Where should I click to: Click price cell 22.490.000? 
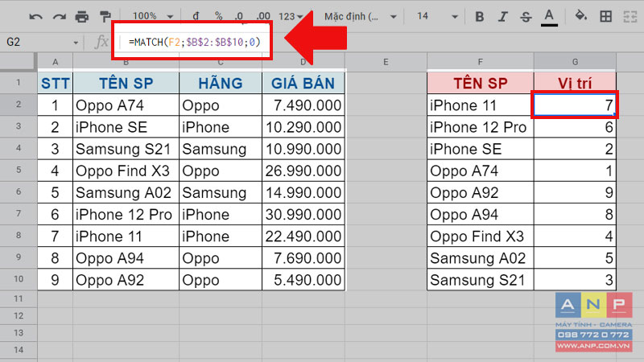[303, 236]
